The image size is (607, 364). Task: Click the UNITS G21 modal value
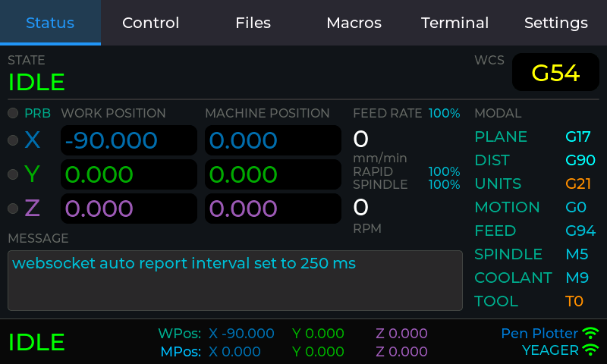(578, 184)
